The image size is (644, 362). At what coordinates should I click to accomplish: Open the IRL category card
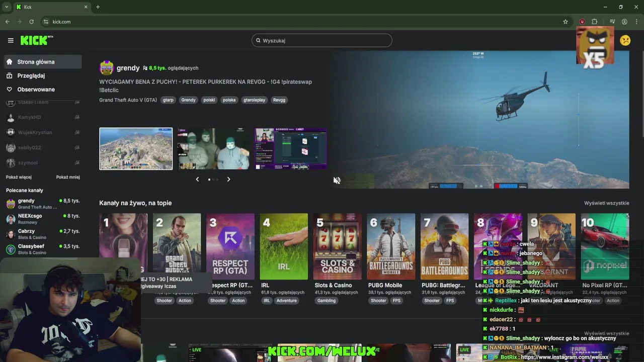click(x=284, y=246)
